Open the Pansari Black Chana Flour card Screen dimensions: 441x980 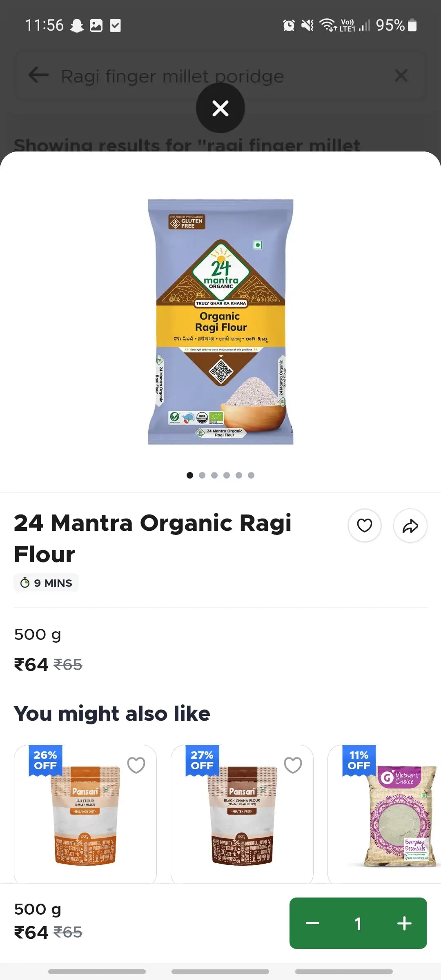(x=242, y=817)
